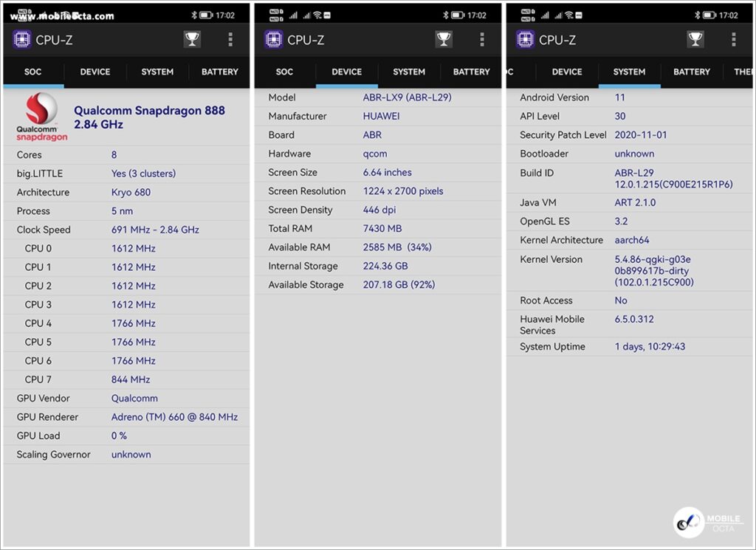Select "Adreno (TM) 660 @ 840 MHz"
This screenshot has height=550, width=756.
click(174, 417)
